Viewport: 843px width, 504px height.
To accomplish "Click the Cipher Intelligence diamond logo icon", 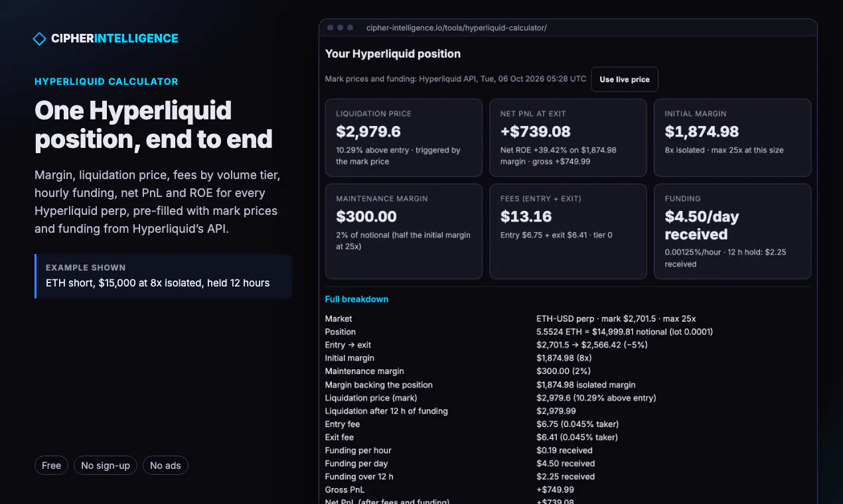I will point(40,38).
